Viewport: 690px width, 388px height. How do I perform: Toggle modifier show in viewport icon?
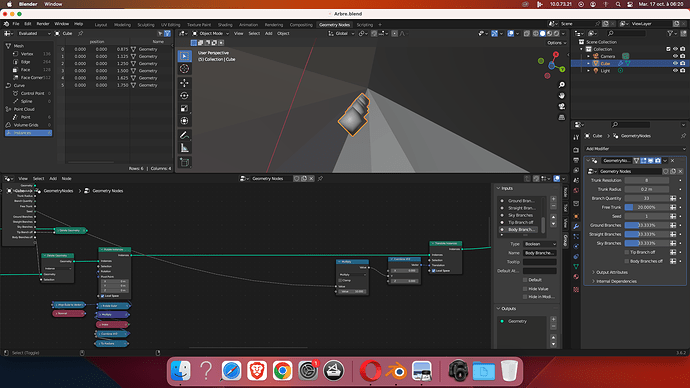click(x=650, y=161)
